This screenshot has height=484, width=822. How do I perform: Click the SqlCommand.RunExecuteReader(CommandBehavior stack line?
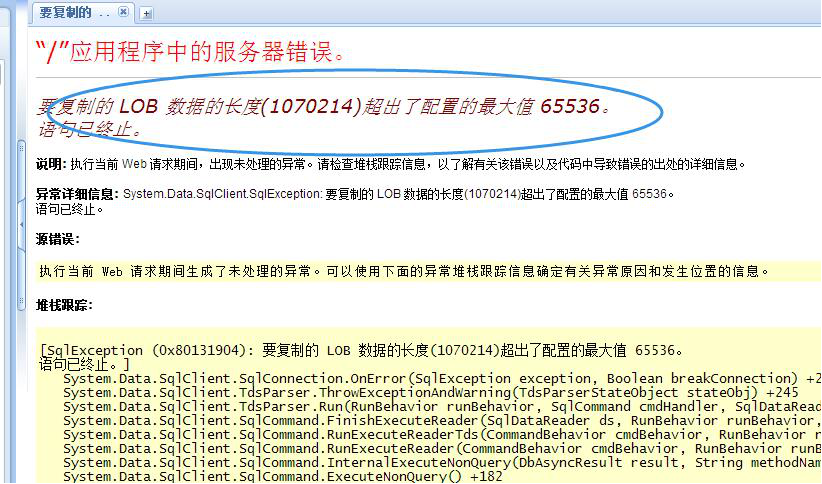[x=442, y=449]
